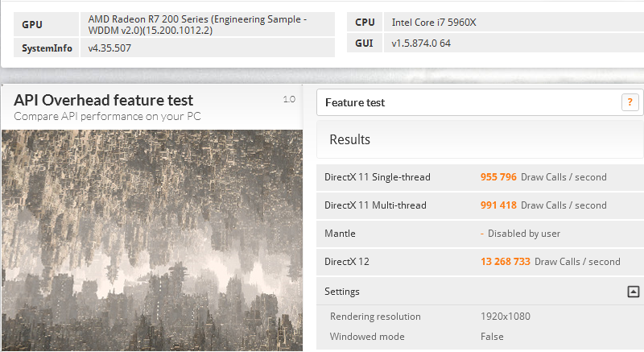644x352 pixels.
Task: Select the DirectX 12 result row label
Action: (x=347, y=262)
